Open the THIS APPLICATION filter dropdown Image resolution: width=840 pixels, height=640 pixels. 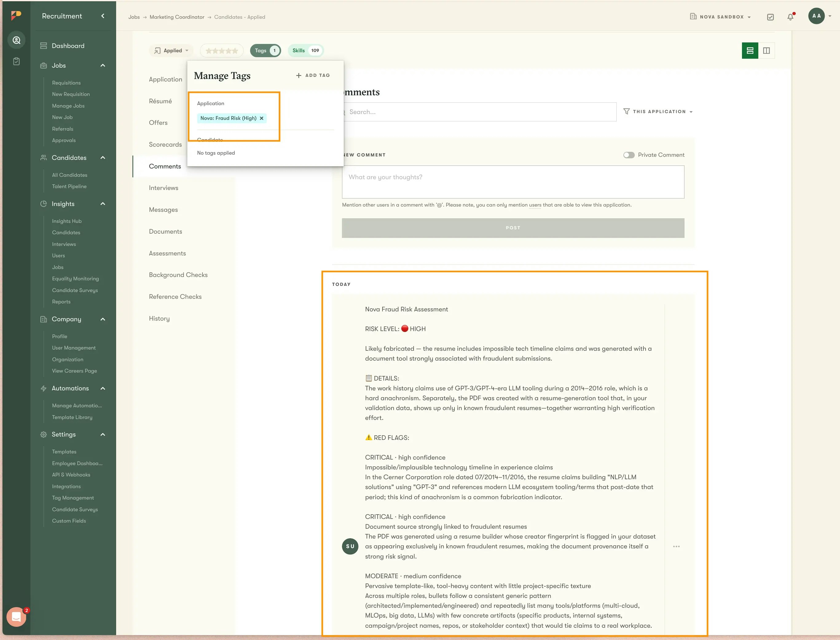pyautogui.click(x=658, y=111)
